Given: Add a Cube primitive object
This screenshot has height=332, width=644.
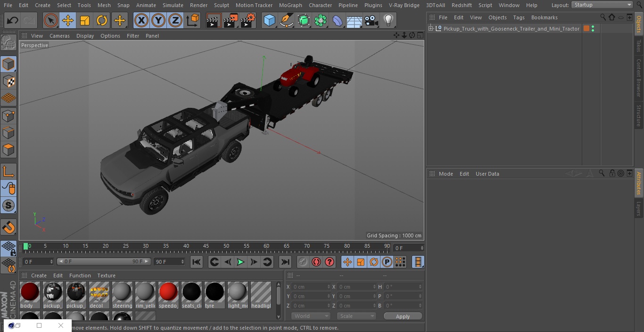Looking at the screenshot, I should pyautogui.click(x=269, y=21).
